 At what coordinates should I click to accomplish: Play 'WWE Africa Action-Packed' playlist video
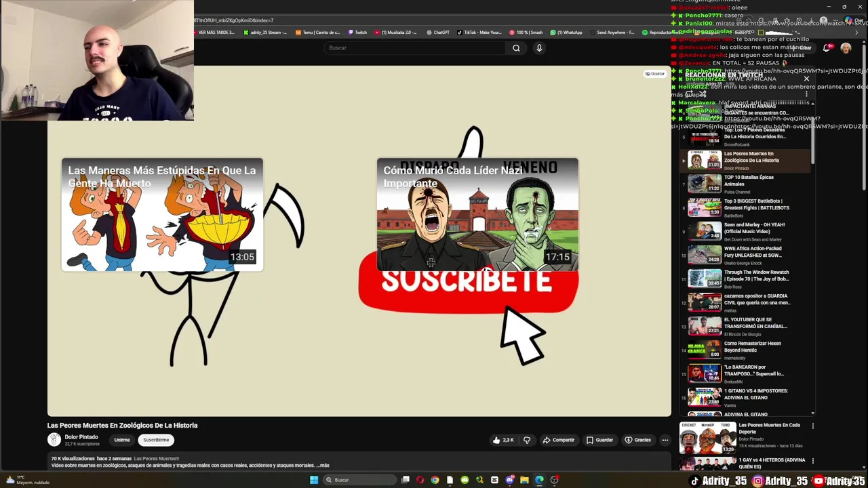[746, 256]
